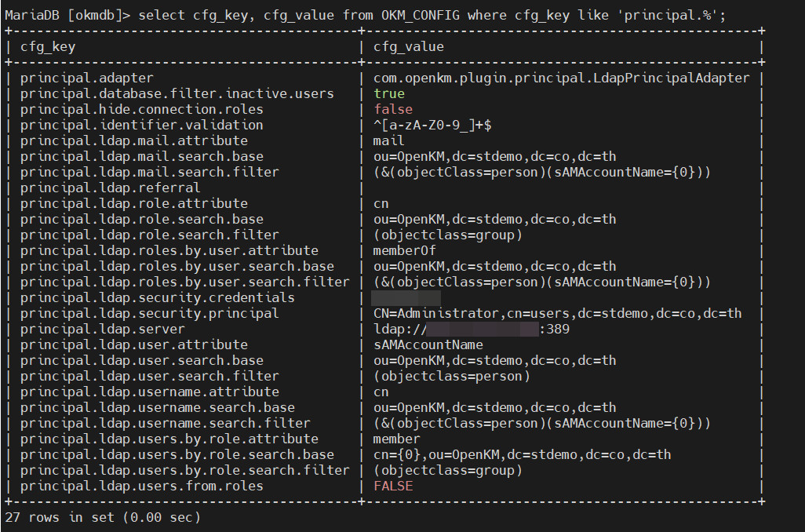Click the '(objectclass=group)' role search filter value
Screen dimensions: 805x532
[447, 235]
